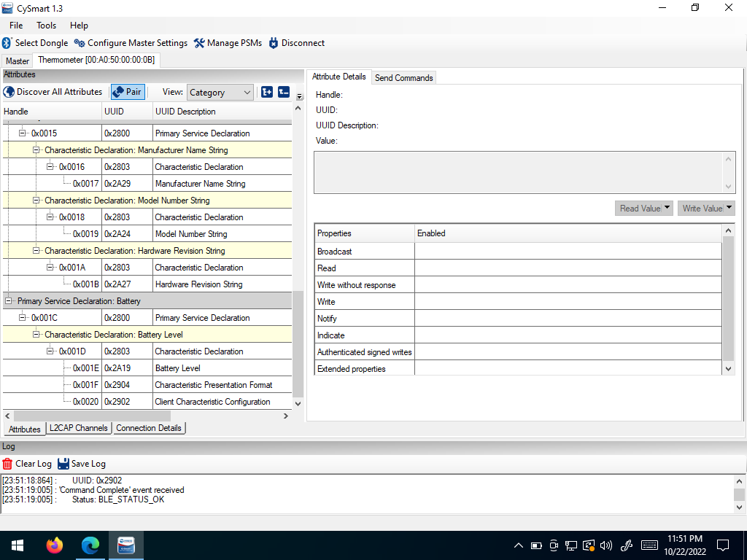
Task: Collapse handle 0x001D node
Action: click(50, 351)
